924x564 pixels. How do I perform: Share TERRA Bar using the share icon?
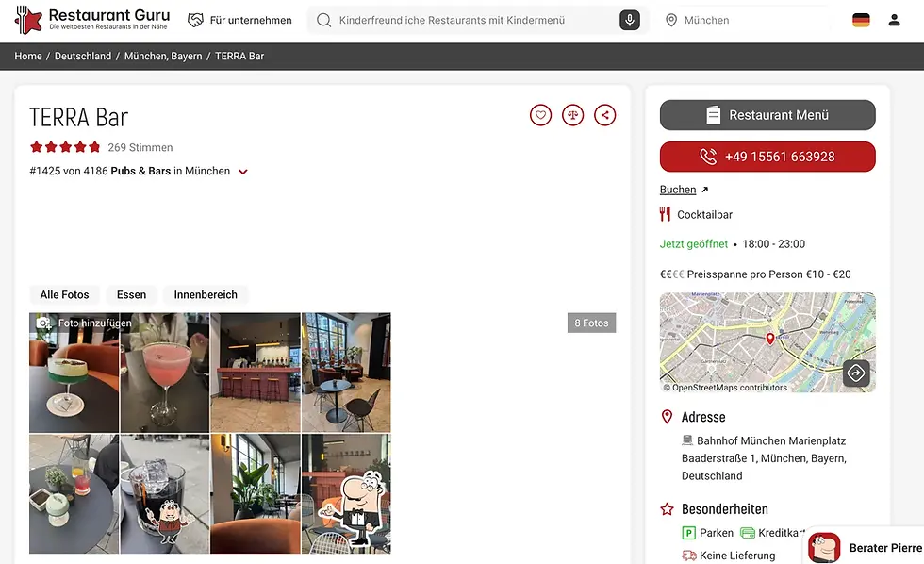tap(604, 115)
